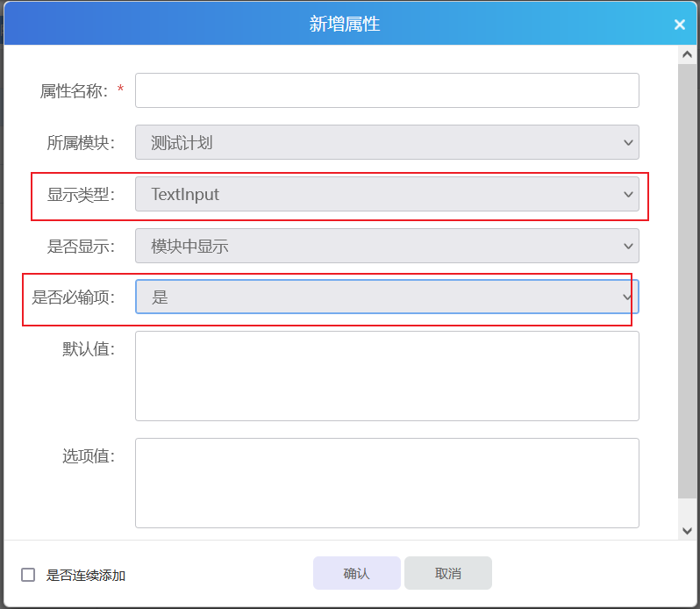Image resolution: width=700 pixels, height=609 pixels.
Task: Expand the 显示类型 TextInput dropdown
Action: point(387,194)
